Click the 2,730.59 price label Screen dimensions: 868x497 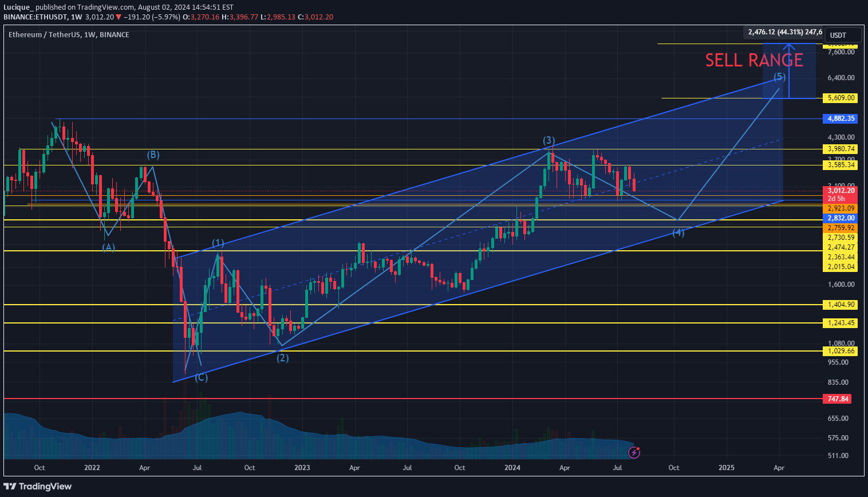pos(841,238)
